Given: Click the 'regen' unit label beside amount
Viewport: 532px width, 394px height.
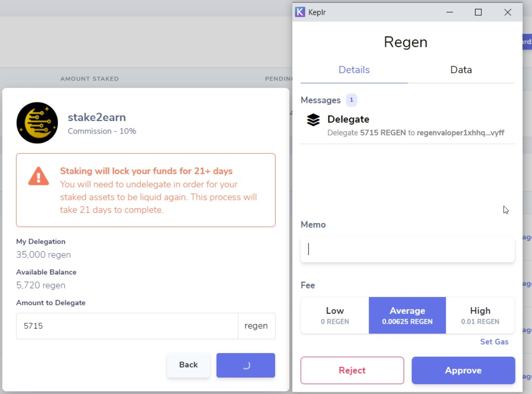Looking at the screenshot, I should pyautogui.click(x=256, y=326).
